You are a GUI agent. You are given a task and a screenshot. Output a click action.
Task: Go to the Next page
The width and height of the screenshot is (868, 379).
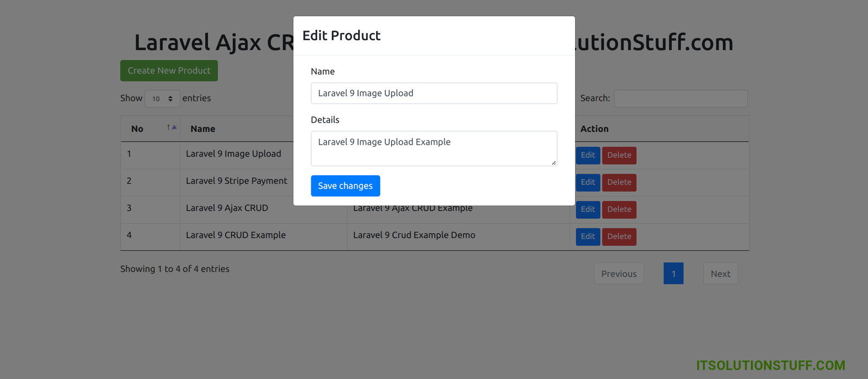pos(720,274)
